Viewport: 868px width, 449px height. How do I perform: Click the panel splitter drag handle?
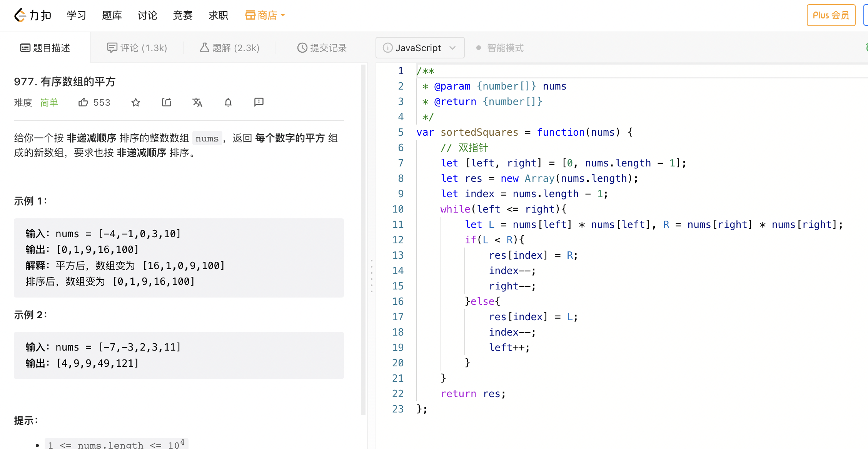pyautogui.click(x=371, y=276)
